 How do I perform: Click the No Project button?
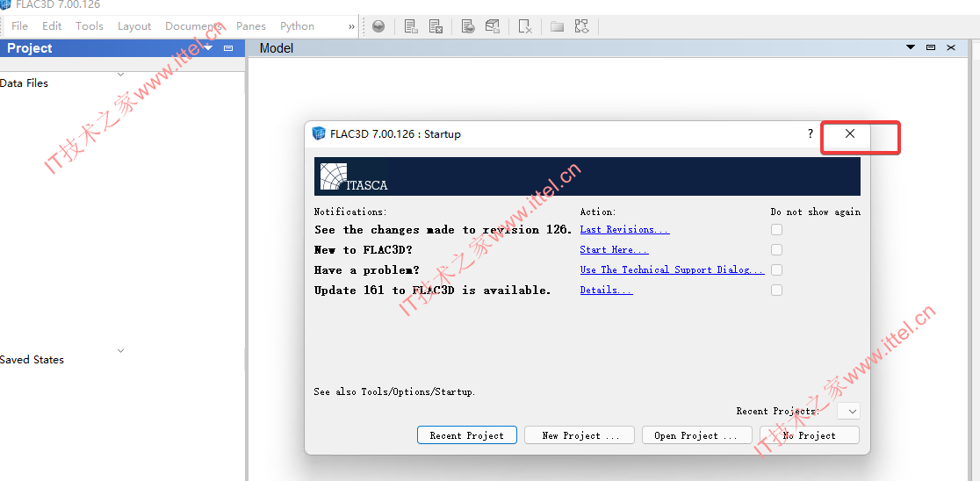810,435
